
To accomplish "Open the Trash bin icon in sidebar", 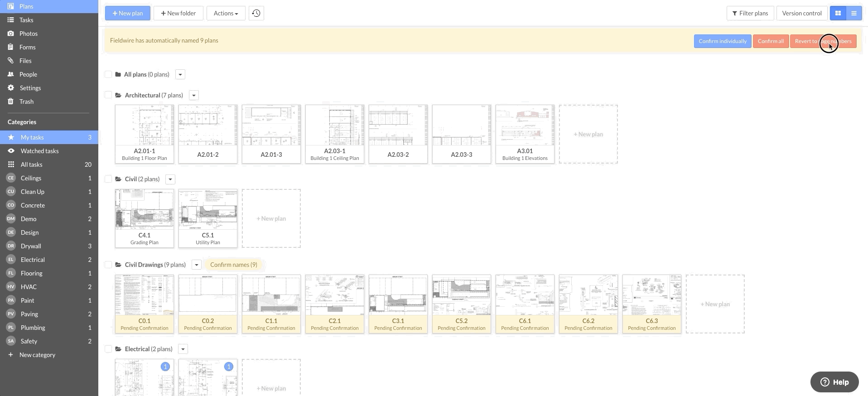I will tap(11, 101).
